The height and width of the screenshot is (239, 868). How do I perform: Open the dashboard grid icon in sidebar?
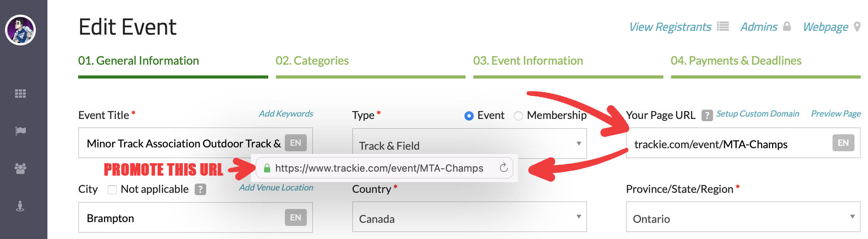[x=20, y=94]
